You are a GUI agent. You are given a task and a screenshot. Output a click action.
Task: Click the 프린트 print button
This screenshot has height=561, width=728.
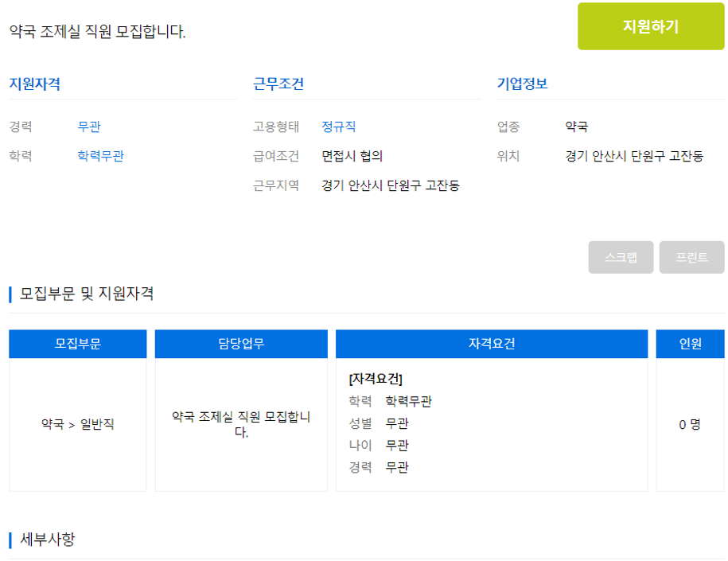pos(691,256)
